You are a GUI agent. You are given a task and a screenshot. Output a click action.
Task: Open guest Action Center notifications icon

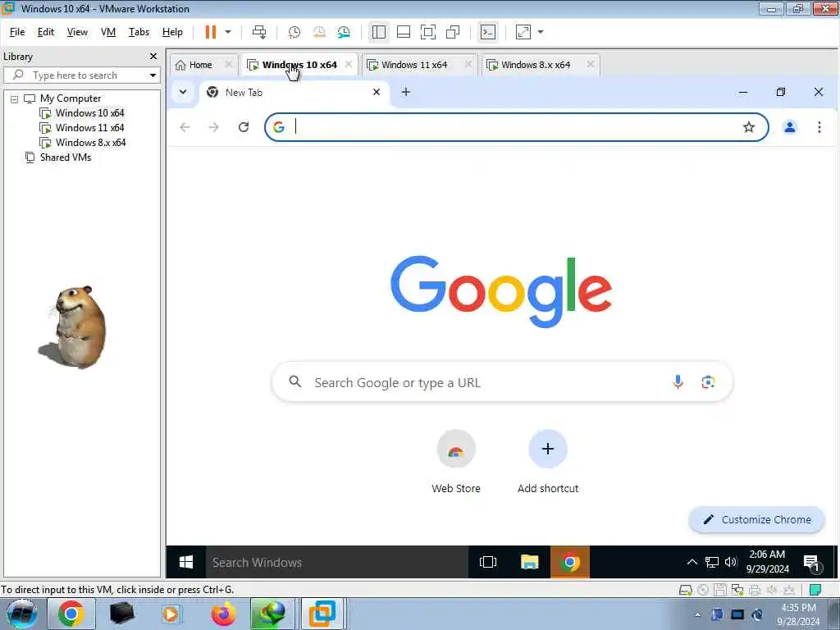coord(812,563)
